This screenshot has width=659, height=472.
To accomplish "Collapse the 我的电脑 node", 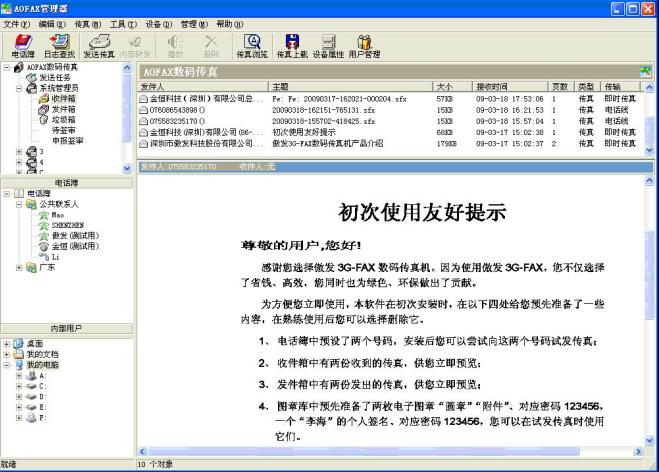I will coord(7,365).
